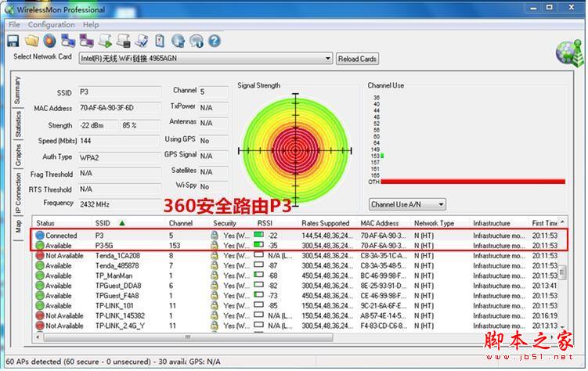This screenshot has height=371, width=588.
Task: Click the lock icon in TP-LINK_101 row
Action: click(214, 305)
